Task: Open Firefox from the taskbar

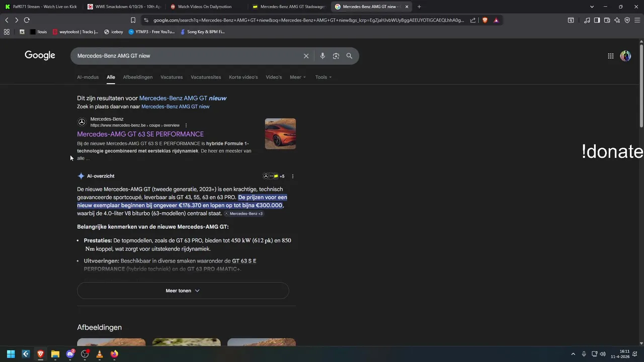Action: point(114,354)
